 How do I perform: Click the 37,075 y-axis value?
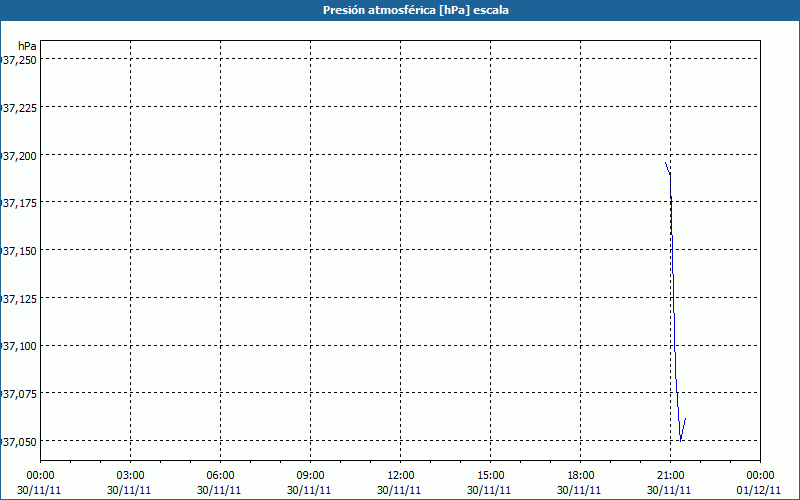[19, 393]
